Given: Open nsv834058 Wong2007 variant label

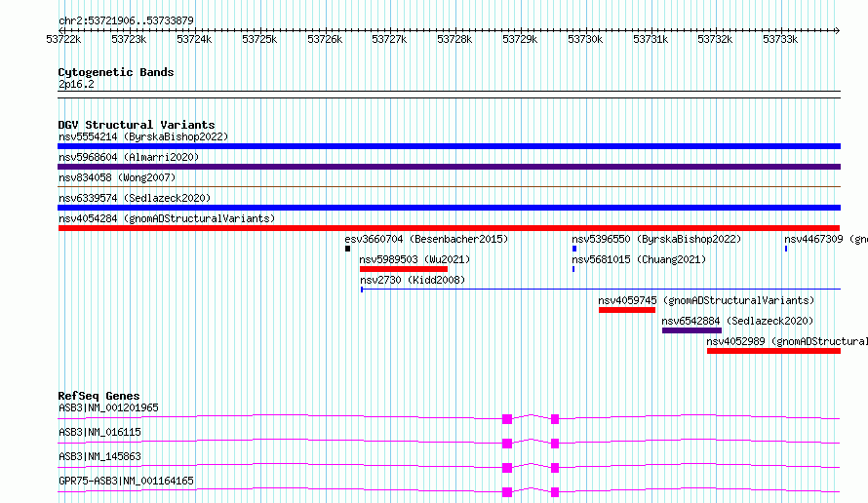Looking at the screenshot, I should tap(117, 177).
